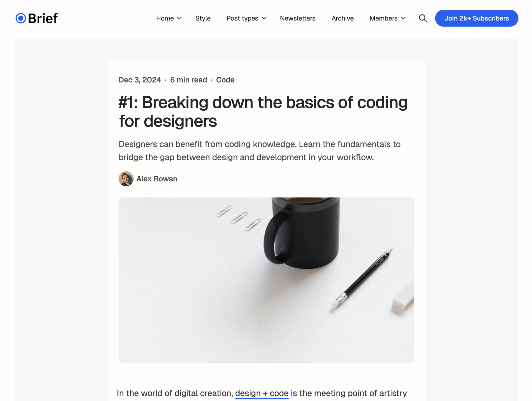This screenshot has width=532, height=401.
Task: Click Alex Rowan author avatar
Action: (x=126, y=179)
